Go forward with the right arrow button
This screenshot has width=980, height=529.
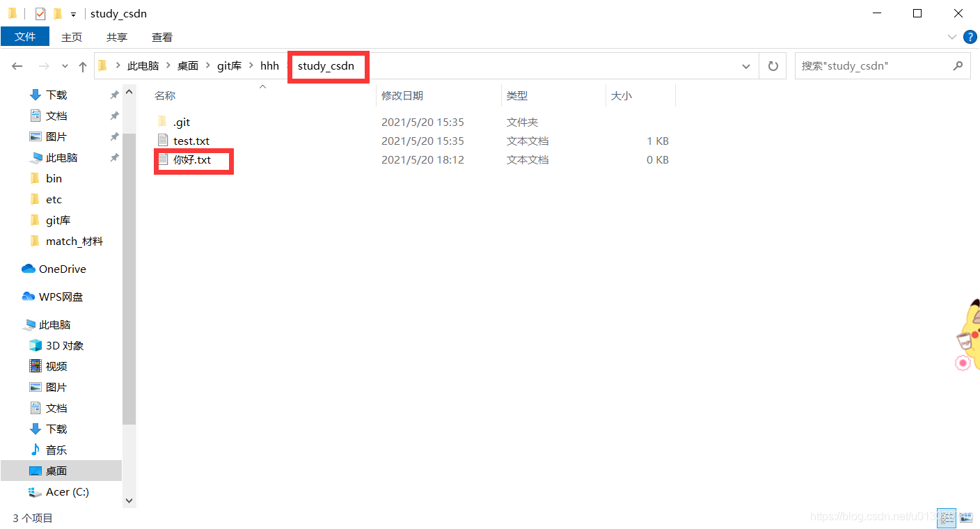click(44, 66)
